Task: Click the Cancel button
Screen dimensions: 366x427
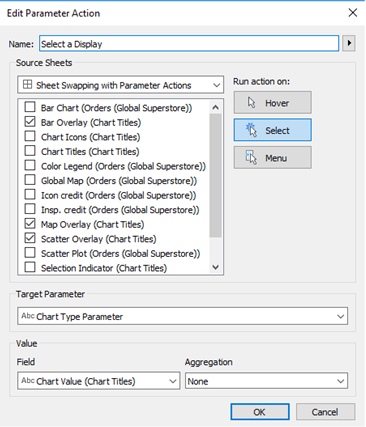Action: click(325, 412)
